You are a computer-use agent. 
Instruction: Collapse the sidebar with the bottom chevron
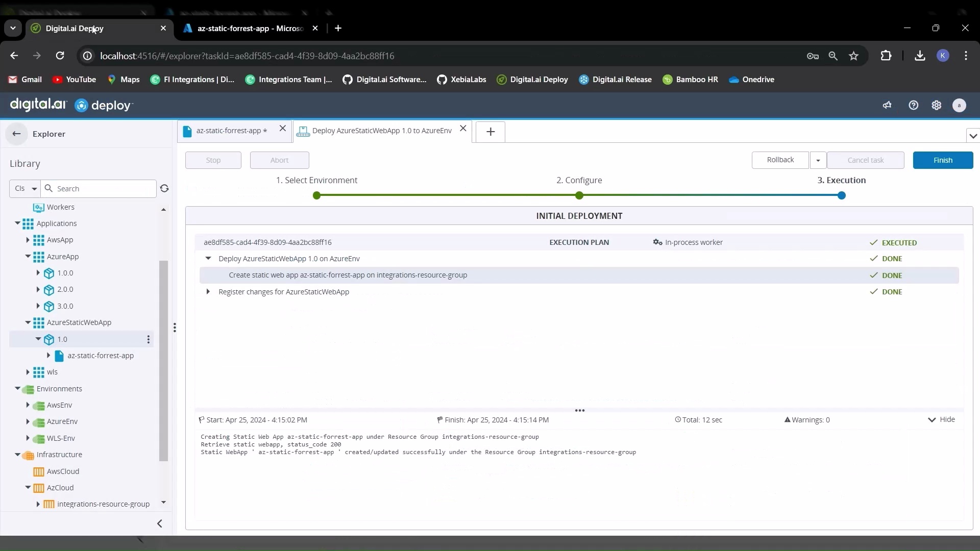point(160,523)
